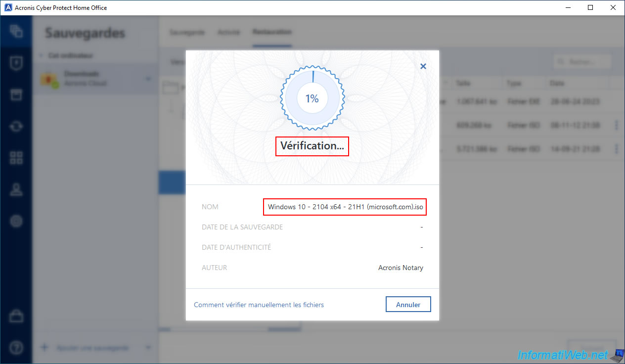Switch to the Activité tab

[229, 32]
